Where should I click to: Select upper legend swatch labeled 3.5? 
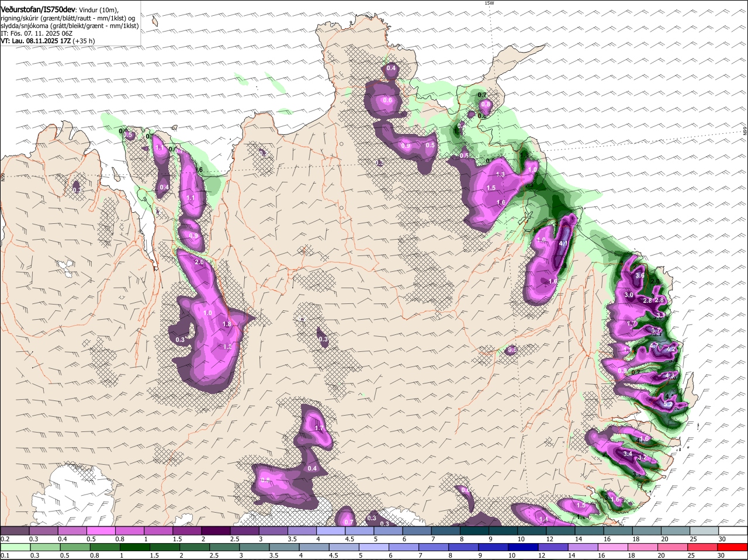(x=302, y=531)
